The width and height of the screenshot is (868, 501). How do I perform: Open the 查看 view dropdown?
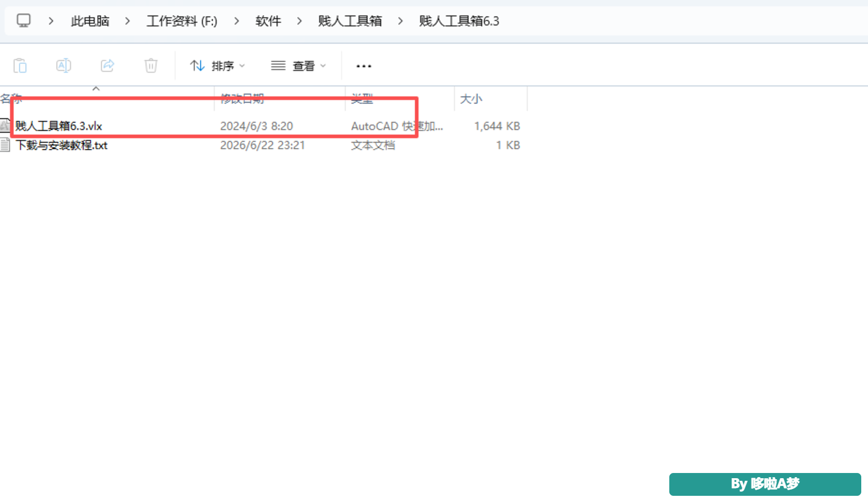click(298, 66)
